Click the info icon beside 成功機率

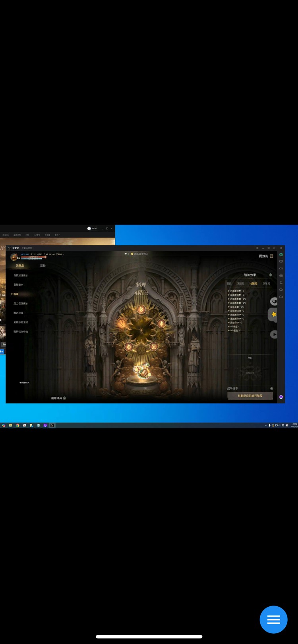pos(272,388)
